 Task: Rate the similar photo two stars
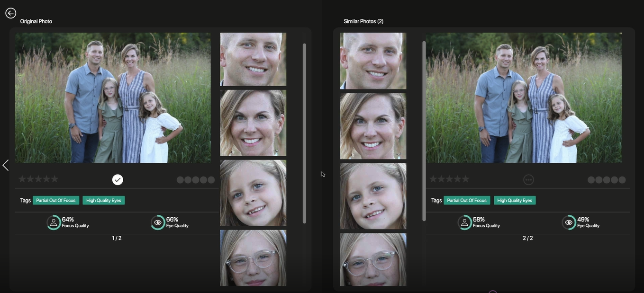click(441, 179)
